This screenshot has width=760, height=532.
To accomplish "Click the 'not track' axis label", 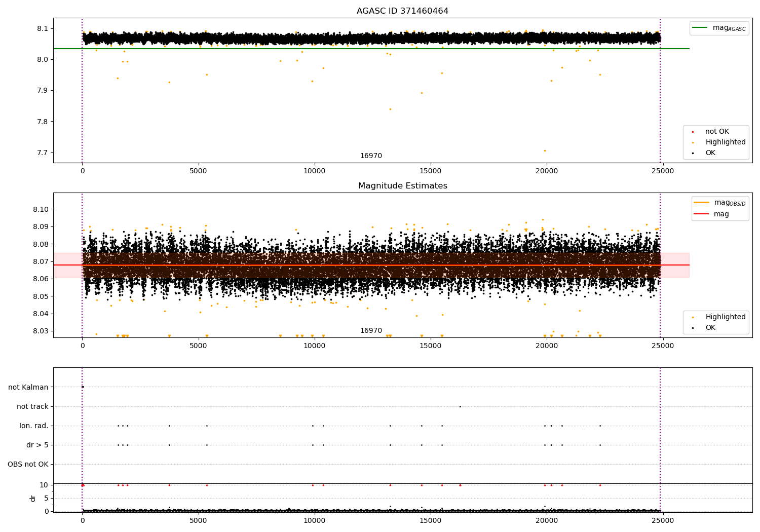I will (x=32, y=406).
